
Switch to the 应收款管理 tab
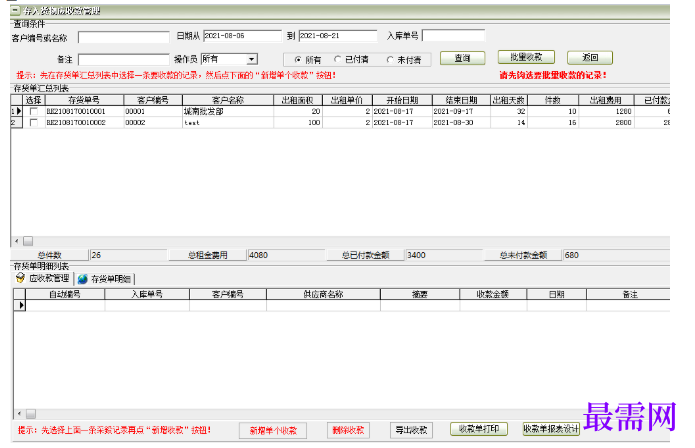pyautogui.click(x=43, y=278)
